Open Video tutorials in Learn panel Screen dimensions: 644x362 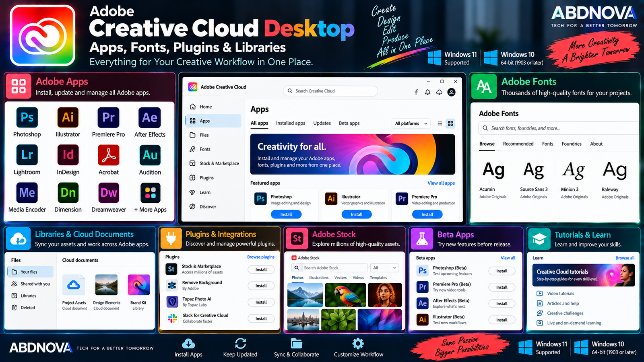(x=555, y=294)
